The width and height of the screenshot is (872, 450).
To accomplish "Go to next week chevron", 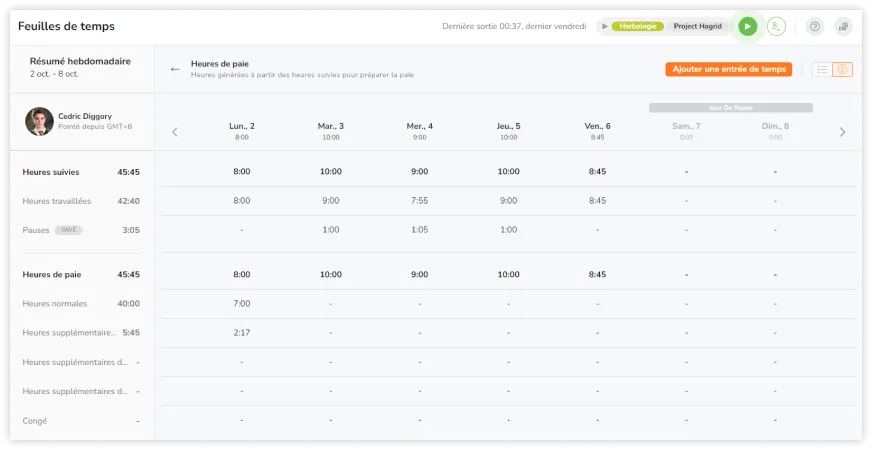I will coord(842,132).
